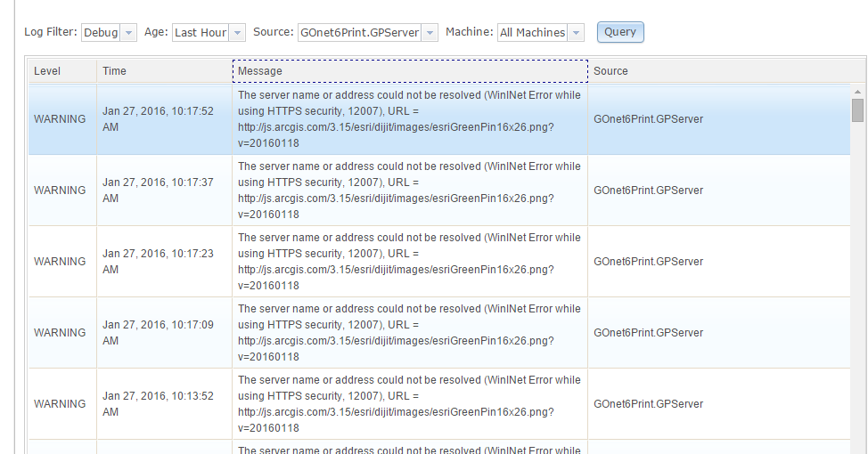Open the Log Filter Debug dropdown

point(109,33)
